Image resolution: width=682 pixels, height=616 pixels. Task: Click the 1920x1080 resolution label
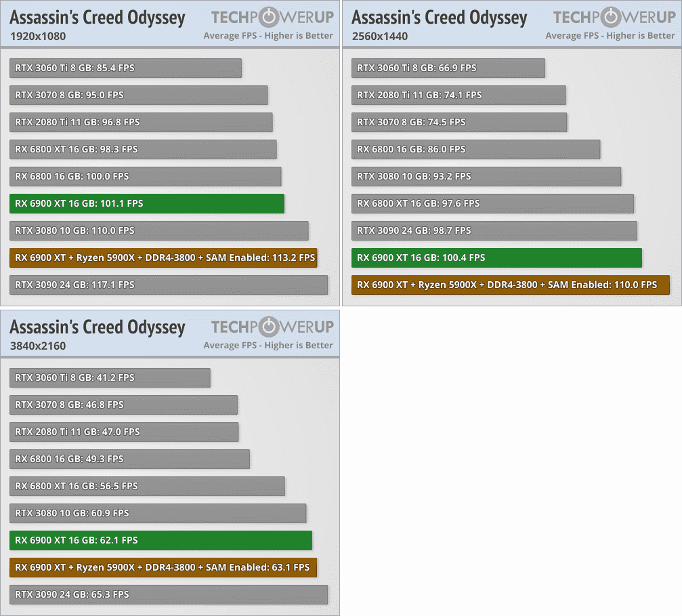click(38, 36)
